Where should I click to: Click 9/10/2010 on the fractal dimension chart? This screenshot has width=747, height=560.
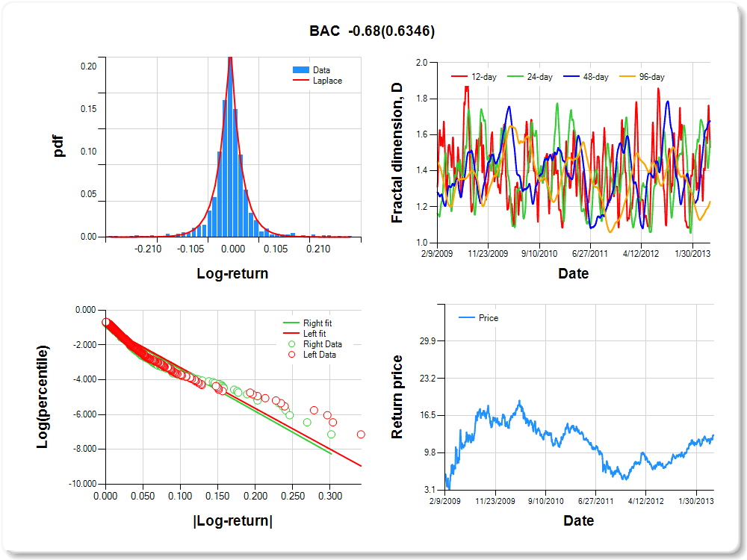[x=539, y=253]
